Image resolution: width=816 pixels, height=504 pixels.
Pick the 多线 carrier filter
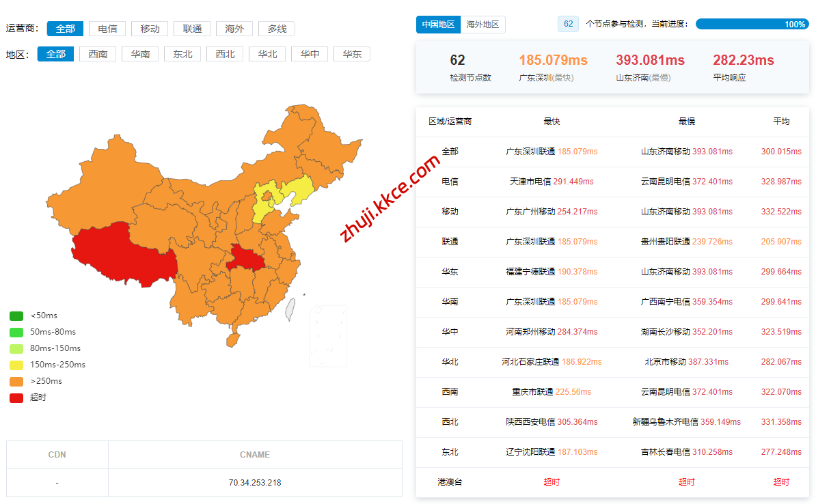[277, 29]
